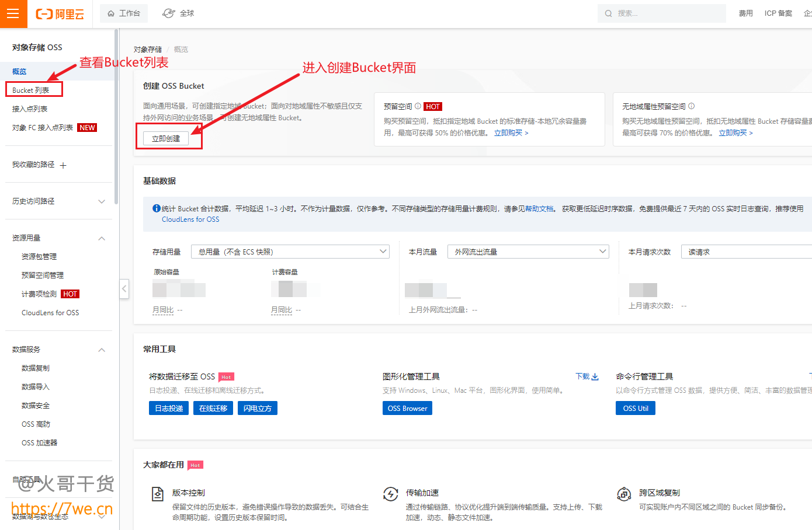
Task: Click the sidebar scrollbar
Action: pyautogui.click(x=116, y=117)
